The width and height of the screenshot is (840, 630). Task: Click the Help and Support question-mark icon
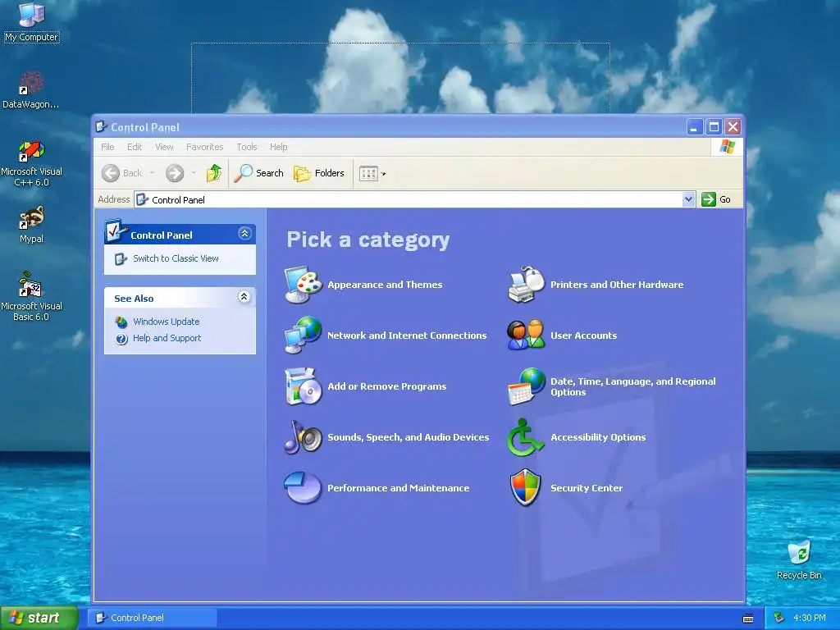(x=121, y=339)
